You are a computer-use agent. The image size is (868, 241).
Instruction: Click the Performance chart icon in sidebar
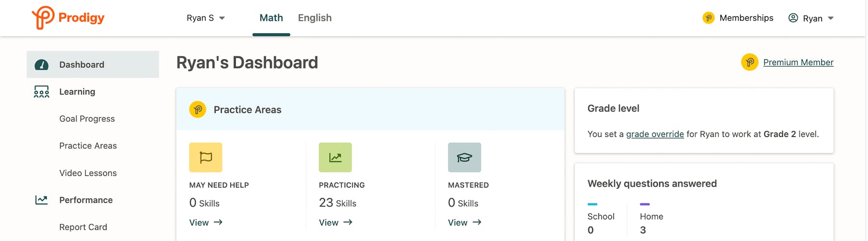click(41, 200)
